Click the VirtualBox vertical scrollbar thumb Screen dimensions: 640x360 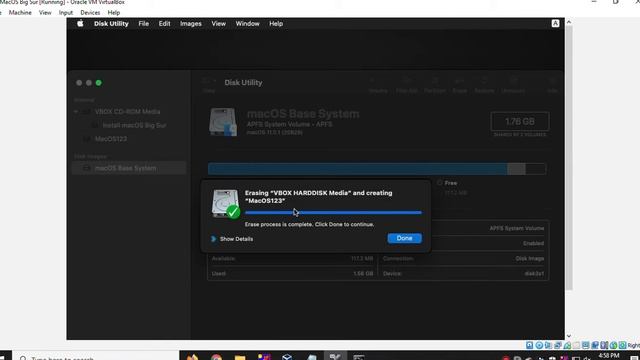(569, 158)
